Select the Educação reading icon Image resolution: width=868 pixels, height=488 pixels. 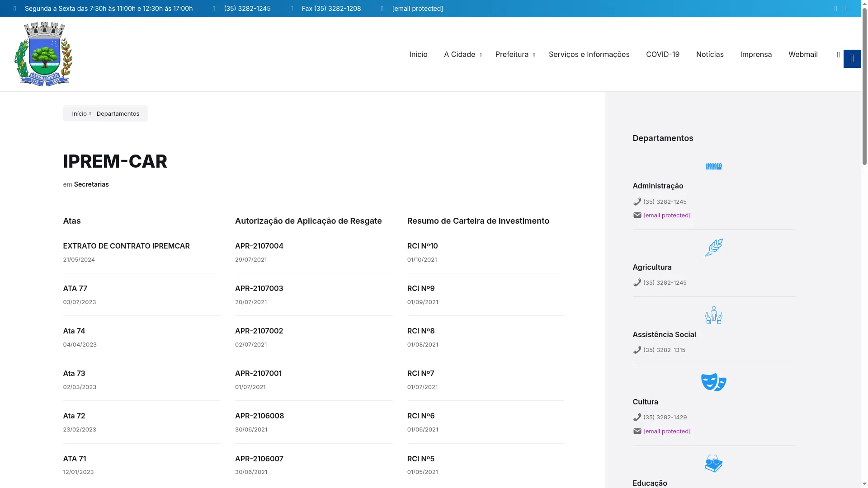click(x=713, y=464)
